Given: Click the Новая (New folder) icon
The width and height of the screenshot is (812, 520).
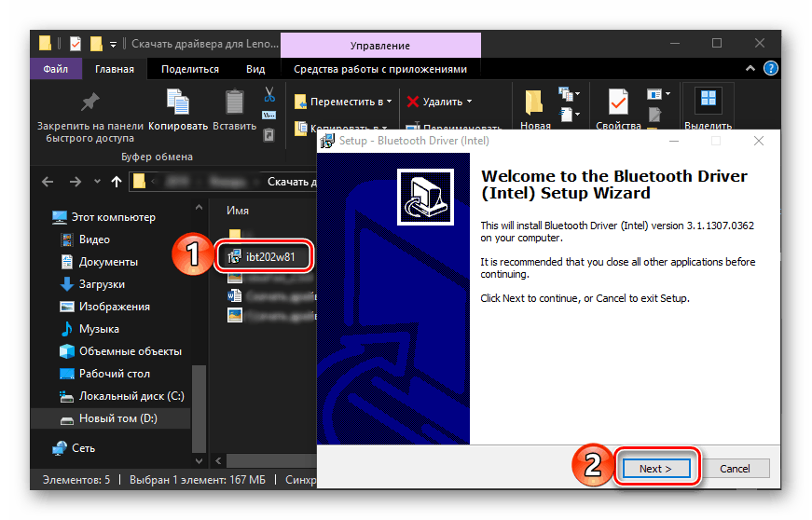Looking at the screenshot, I should [534, 102].
